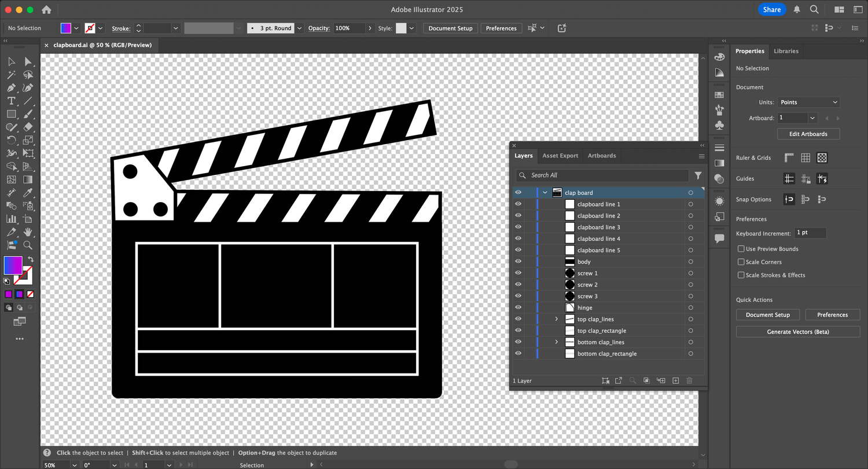This screenshot has width=868, height=469.
Task: Select the Eraser tool
Action: point(28,127)
